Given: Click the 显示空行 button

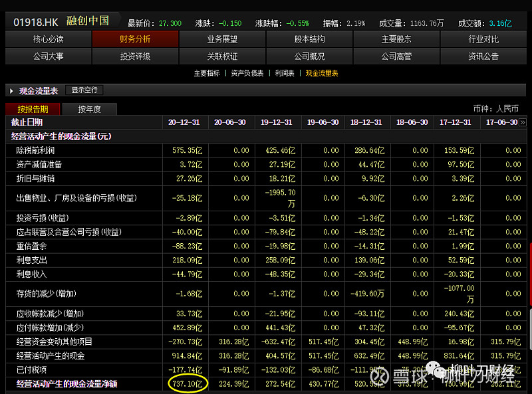Looking at the screenshot, I should [x=84, y=90].
